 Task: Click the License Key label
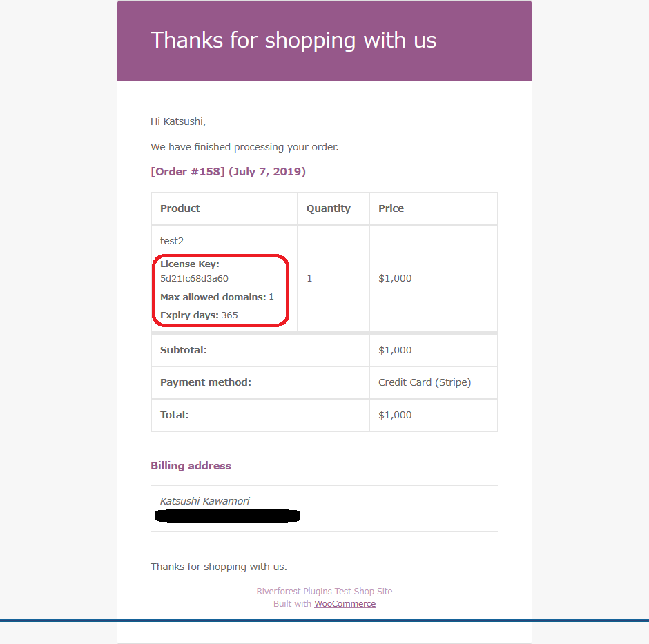pos(189,264)
